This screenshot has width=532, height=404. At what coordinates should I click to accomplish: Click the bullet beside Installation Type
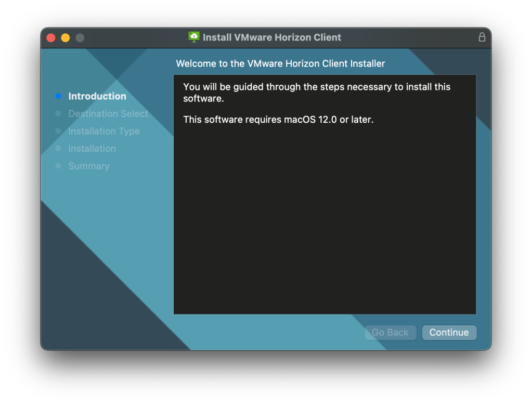pyautogui.click(x=58, y=131)
